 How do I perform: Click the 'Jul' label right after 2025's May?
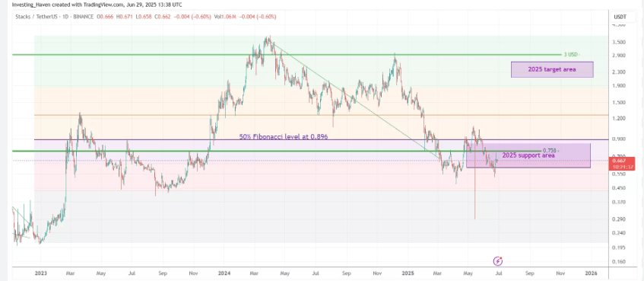[499, 273]
